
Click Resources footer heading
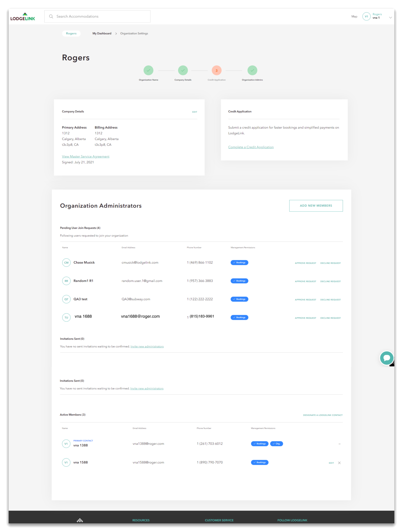pyautogui.click(x=141, y=520)
